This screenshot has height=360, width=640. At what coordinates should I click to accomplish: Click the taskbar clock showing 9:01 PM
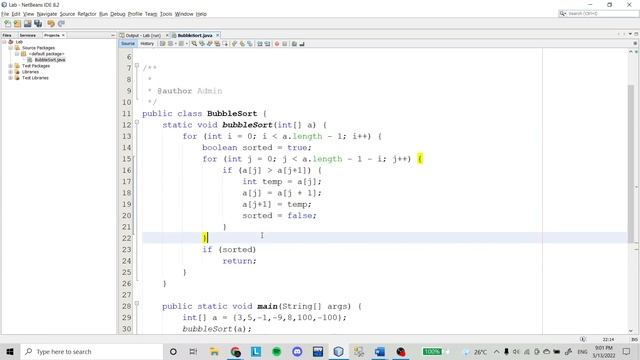coord(604,351)
